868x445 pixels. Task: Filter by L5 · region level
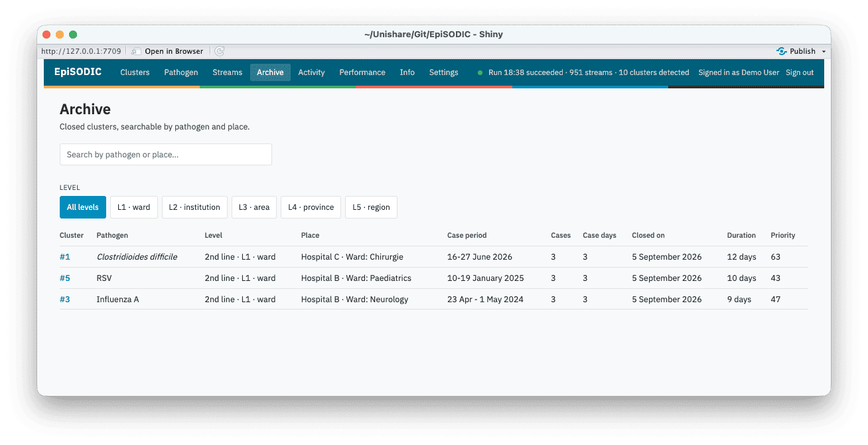pyautogui.click(x=371, y=207)
